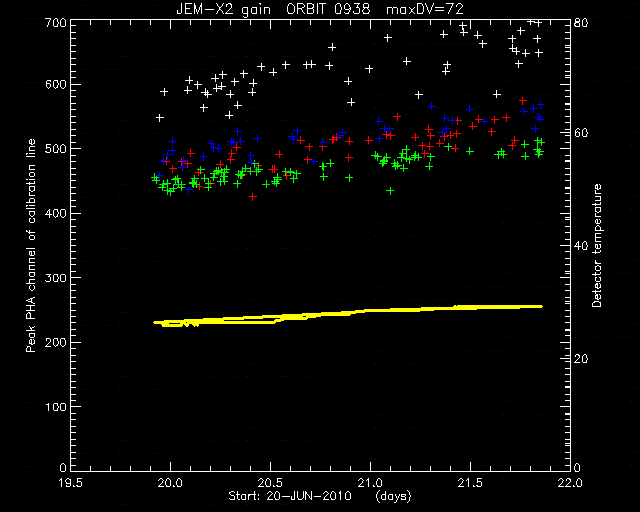This screenshot has height=512, width=640.
Task: Click the 'Detector temperature' axis label
Action: 597,246
